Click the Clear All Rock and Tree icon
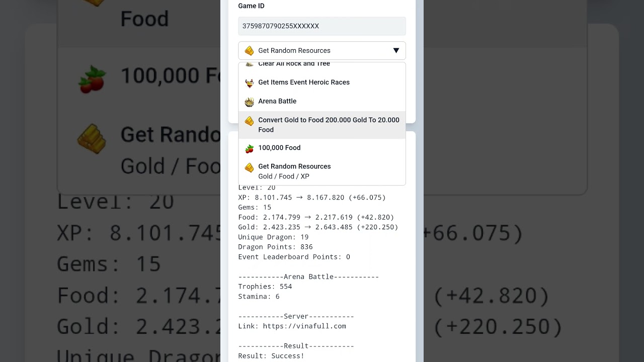The height and width of the screenshot is (362, 644). [x=249, y=64]
